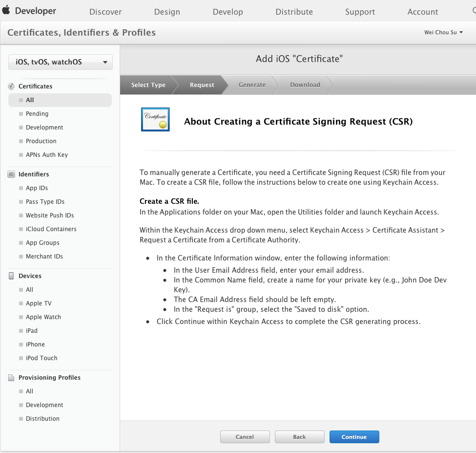Click the Certificates section seal icon
This screenshot has width=476, height=453.
tap(11, 86)
